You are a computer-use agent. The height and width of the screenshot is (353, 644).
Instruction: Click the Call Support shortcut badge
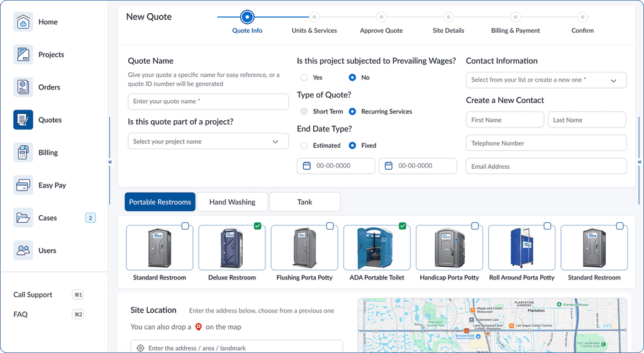click(77, 294)
